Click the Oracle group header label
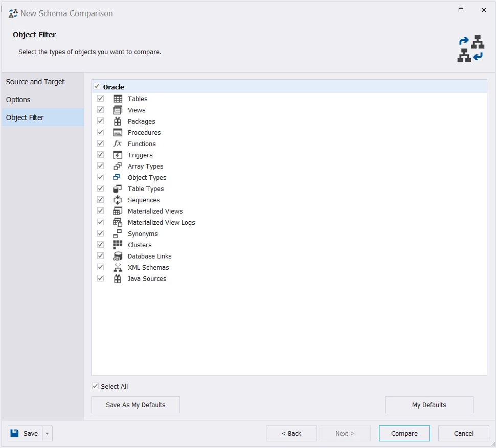Viewport: 496px width, 448px height. click(x=114, y=87)
